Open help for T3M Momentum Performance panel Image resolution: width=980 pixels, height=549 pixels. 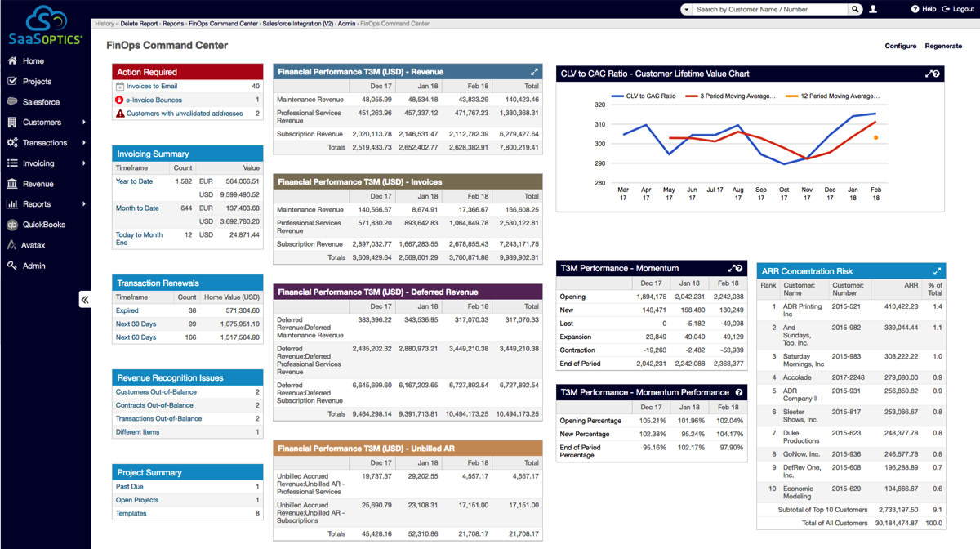[738, 392]
